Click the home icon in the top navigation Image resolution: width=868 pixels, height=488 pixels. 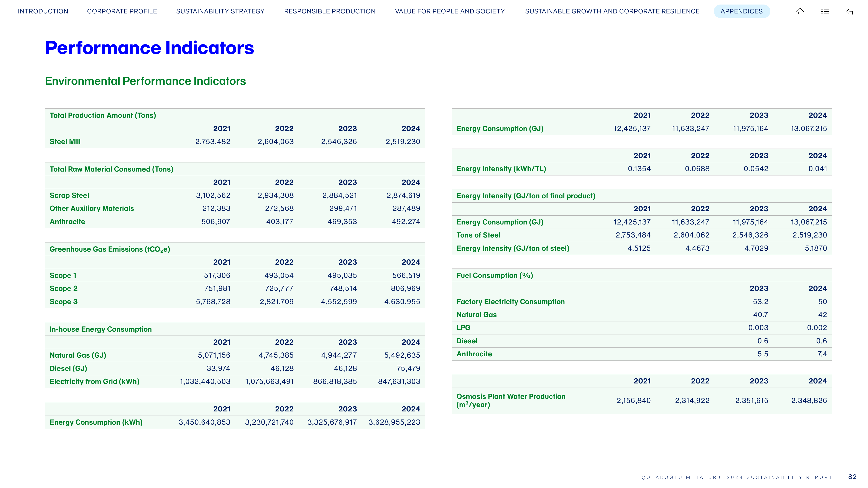(x=800, y=11)
